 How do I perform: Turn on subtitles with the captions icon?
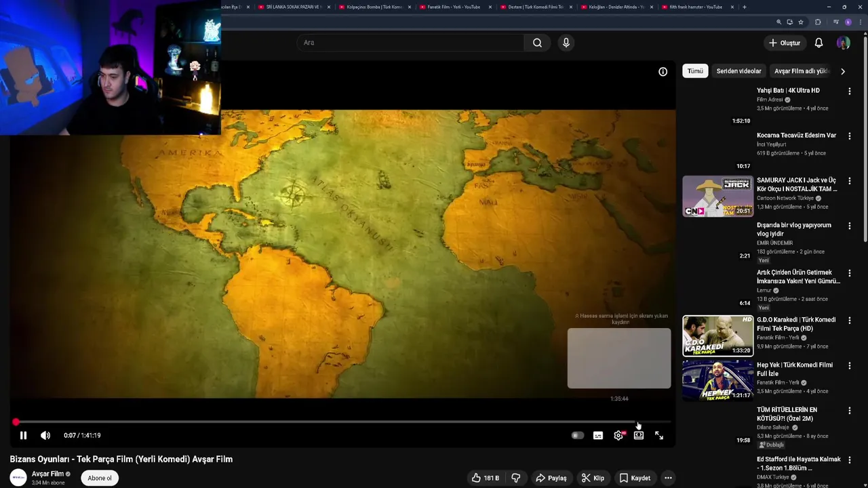598,436
